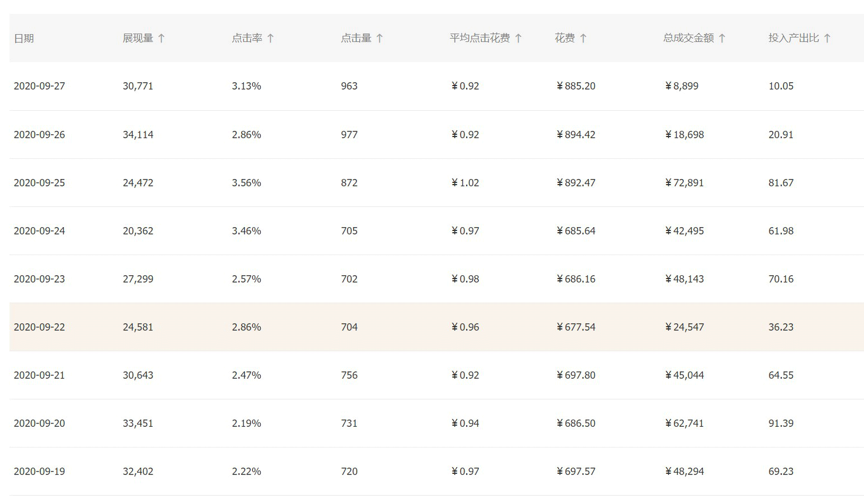Click the 日期 column header

point(24,38)
